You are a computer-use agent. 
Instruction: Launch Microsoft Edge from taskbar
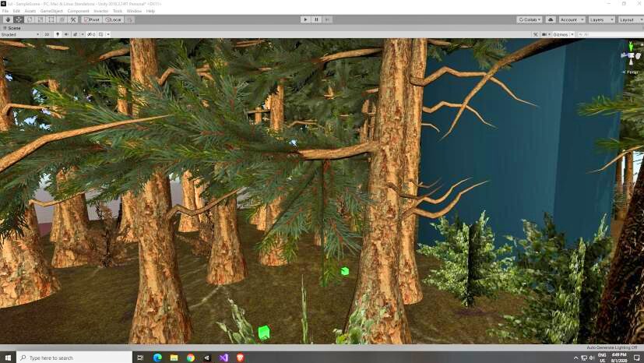(x=157, y=358)
